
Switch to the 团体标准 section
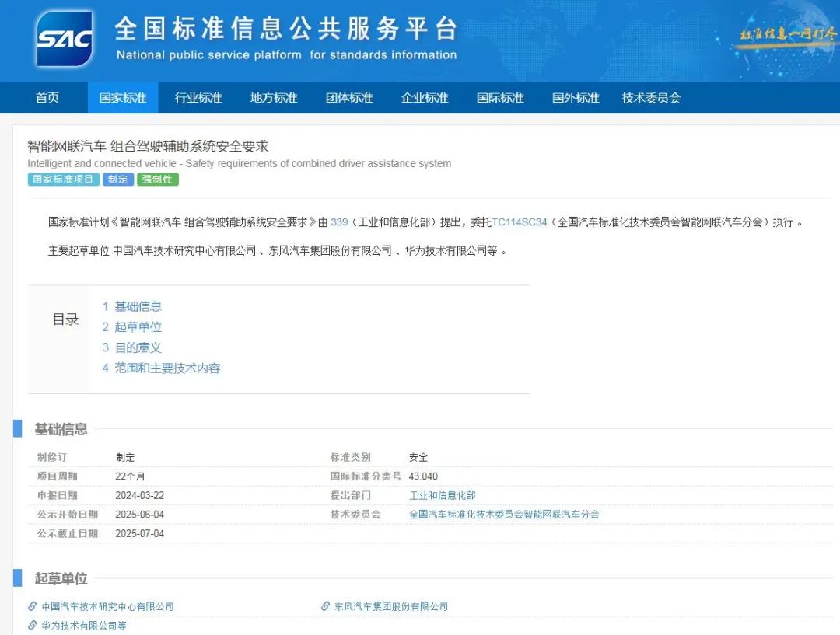tap(349, 98)
